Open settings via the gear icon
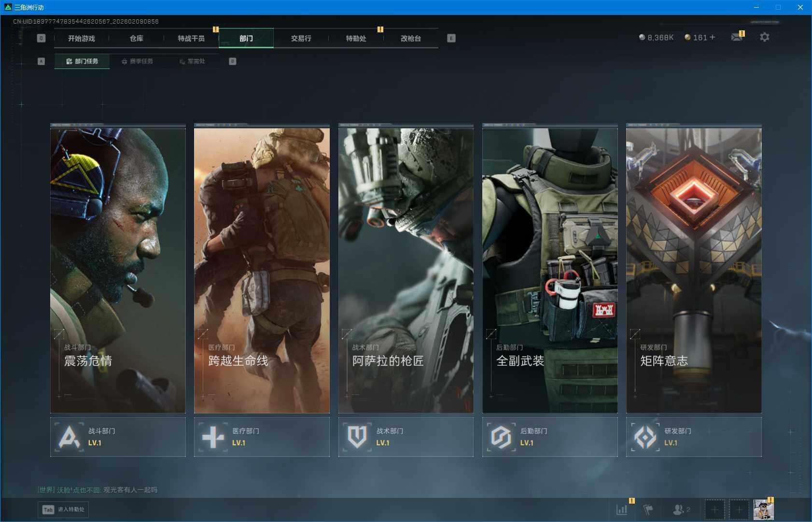 point(764,37)
